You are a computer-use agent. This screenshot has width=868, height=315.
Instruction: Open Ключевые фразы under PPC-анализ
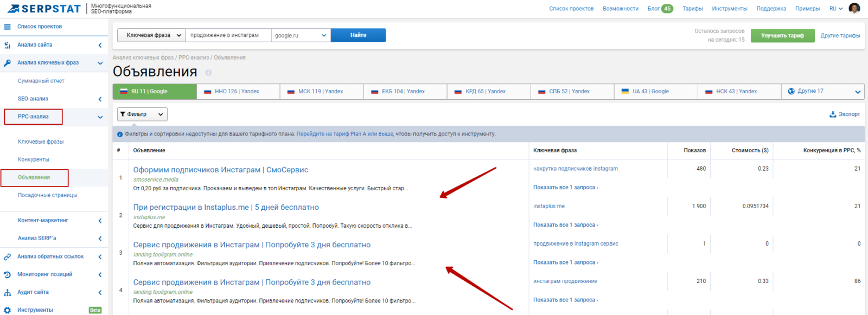41,142
